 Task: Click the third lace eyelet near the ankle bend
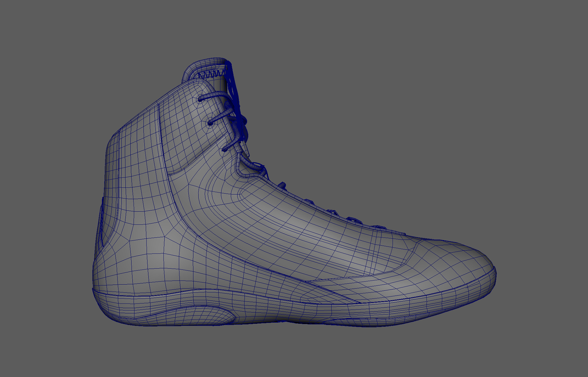224,150
